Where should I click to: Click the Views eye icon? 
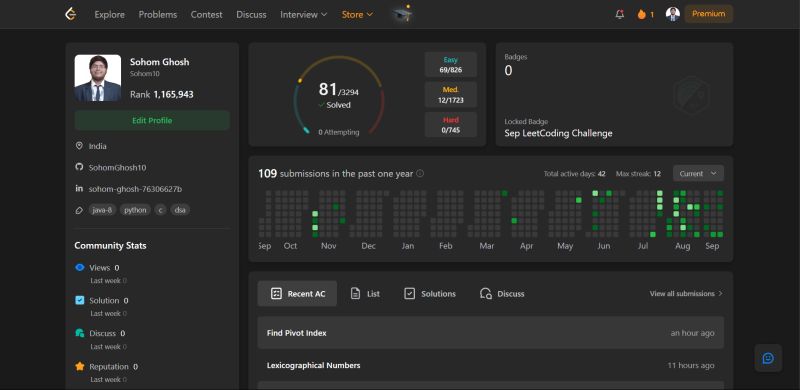pos(80,267)
